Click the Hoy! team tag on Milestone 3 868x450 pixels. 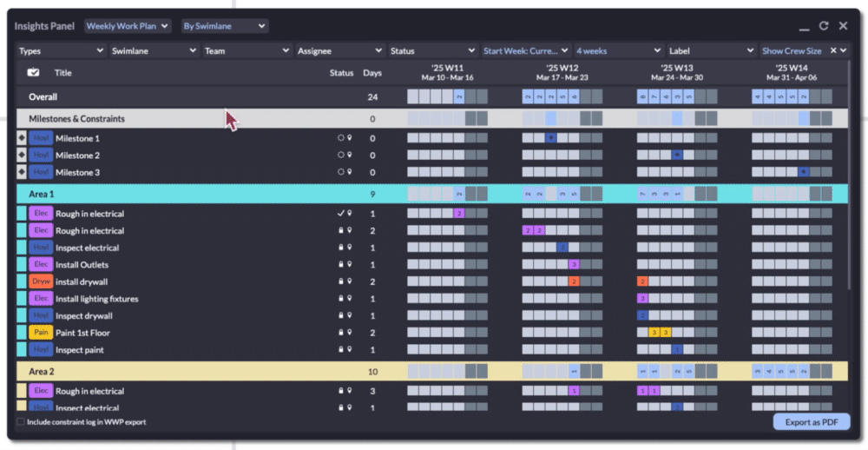click(x=41, y=172)
